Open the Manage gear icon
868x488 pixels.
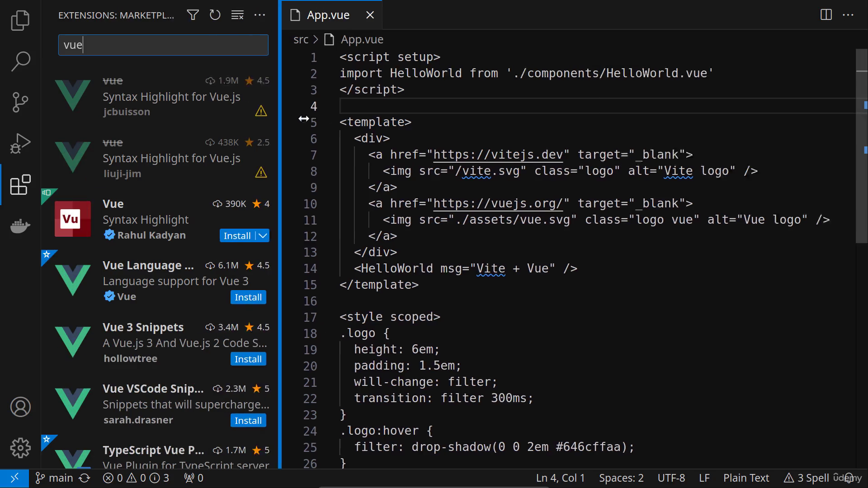tap(20, 448)
